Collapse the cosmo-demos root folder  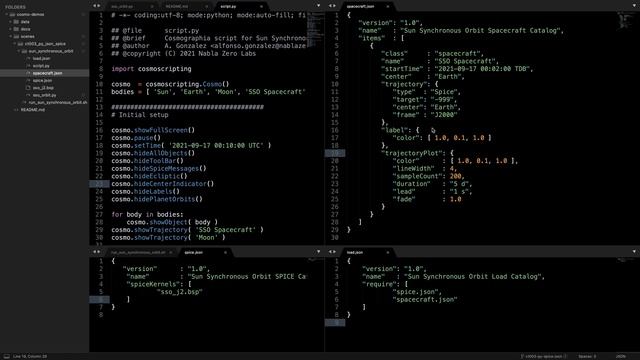tap(7, 14)
